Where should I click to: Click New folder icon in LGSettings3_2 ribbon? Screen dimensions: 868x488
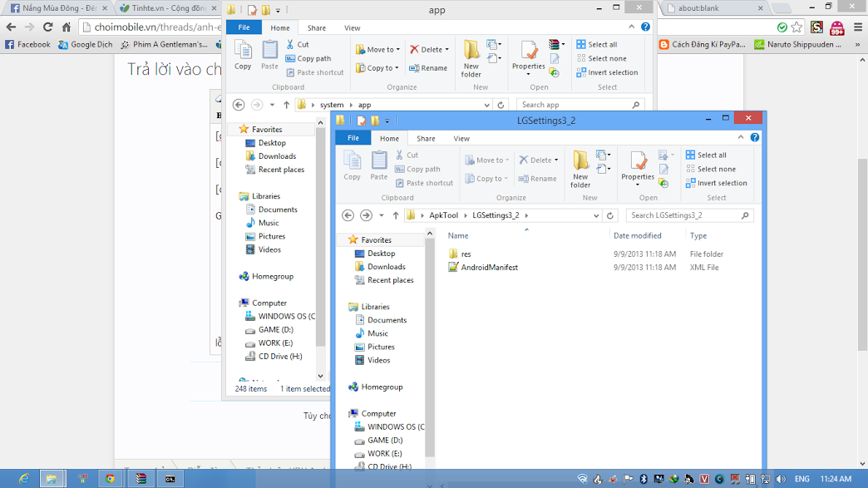580,168
